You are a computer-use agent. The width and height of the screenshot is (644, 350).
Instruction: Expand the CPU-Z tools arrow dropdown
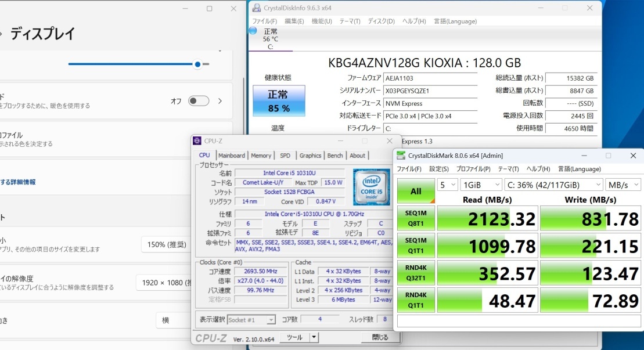point(314,337)
